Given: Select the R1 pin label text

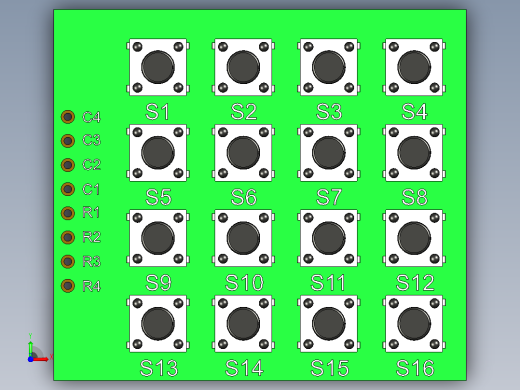Looking at the screenshot, I should tap(91, 213).
